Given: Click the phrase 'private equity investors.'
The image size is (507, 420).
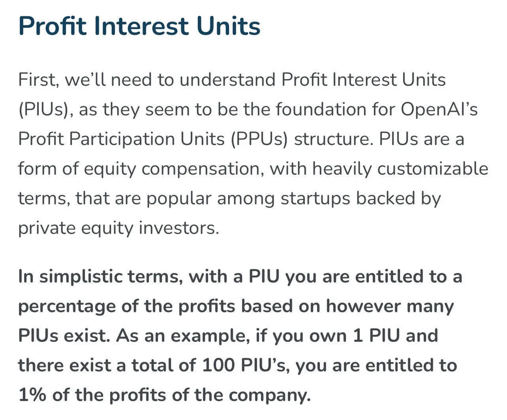Looking at the screenshot, I should click(x=119, y=229).
